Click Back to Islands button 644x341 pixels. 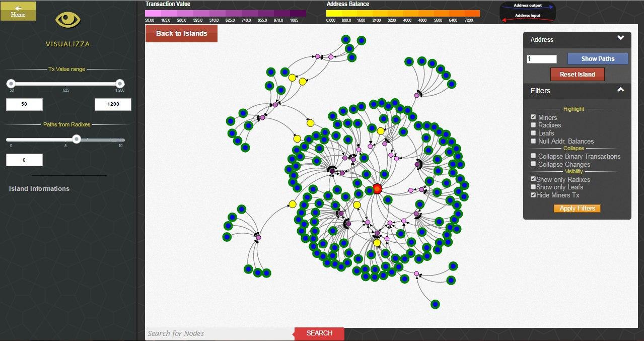point(181,33)
